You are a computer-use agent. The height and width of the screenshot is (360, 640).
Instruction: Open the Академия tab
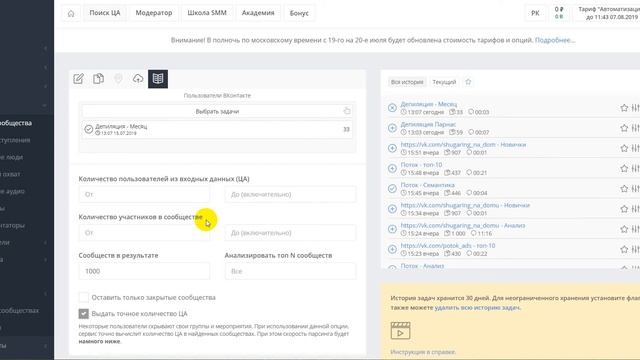(258, 13)
